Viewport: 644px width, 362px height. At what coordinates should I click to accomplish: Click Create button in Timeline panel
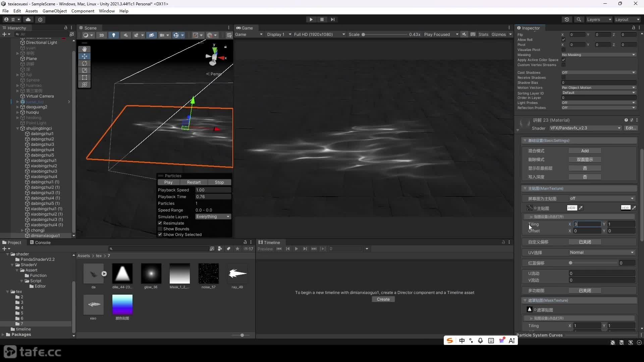pos(383,299)
